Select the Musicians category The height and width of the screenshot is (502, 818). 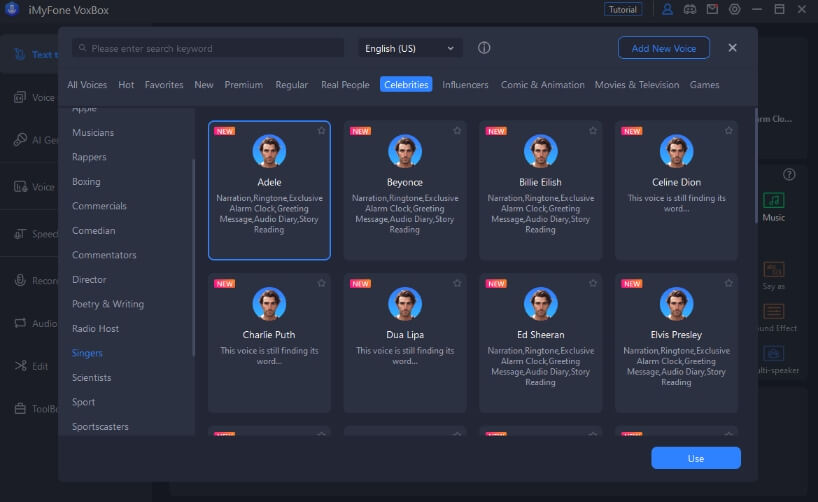coord(93,133)
